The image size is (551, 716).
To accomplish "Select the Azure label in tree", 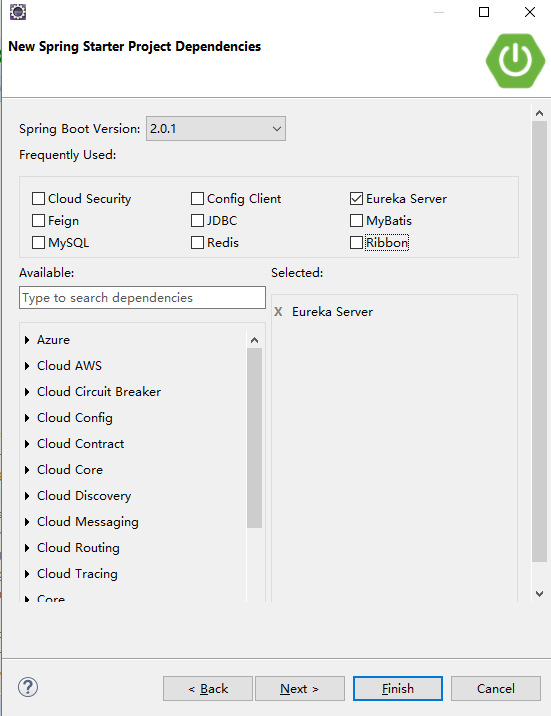I will [x=53, y=340].
